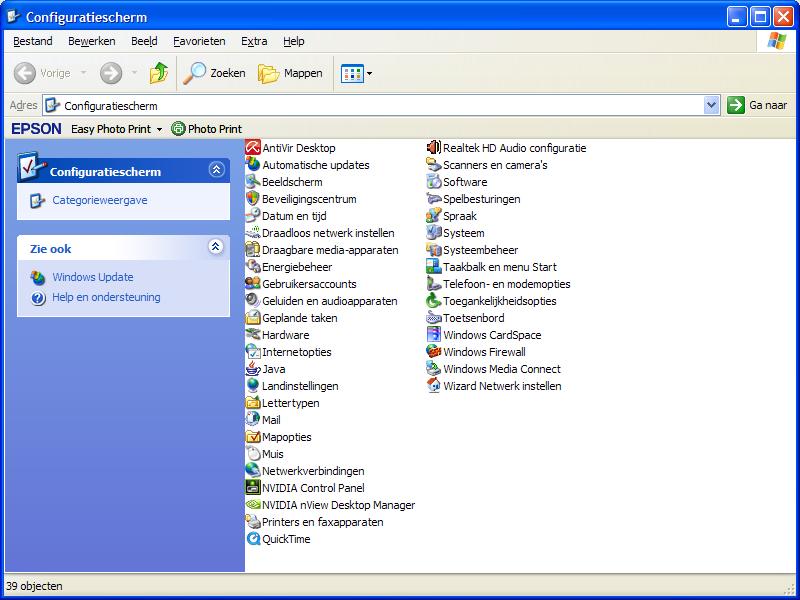The width and height of the screenshot is (800, 600).
Task: Open Realtek HD Audio configuratie icon
Action: click(434, 148)
